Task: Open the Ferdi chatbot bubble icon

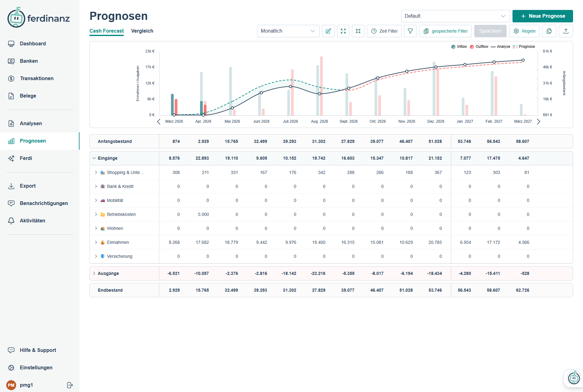Action: pos(573,378)
